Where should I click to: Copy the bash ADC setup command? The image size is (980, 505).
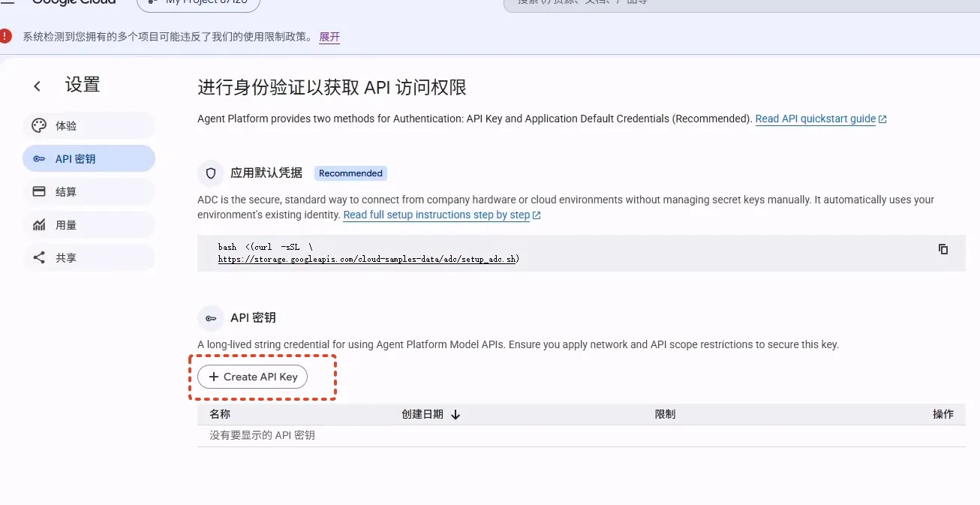point(943,249)
